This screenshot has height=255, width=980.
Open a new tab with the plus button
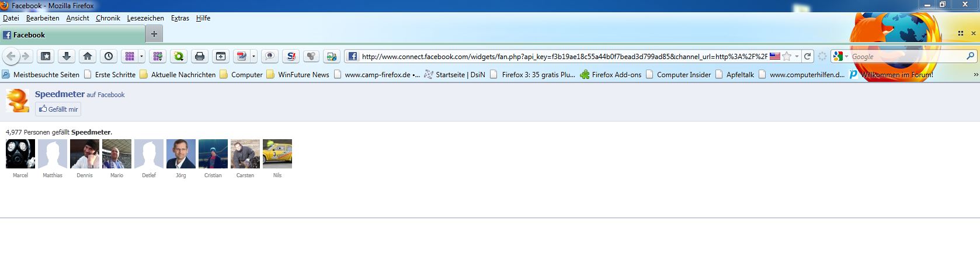point(154,34)
